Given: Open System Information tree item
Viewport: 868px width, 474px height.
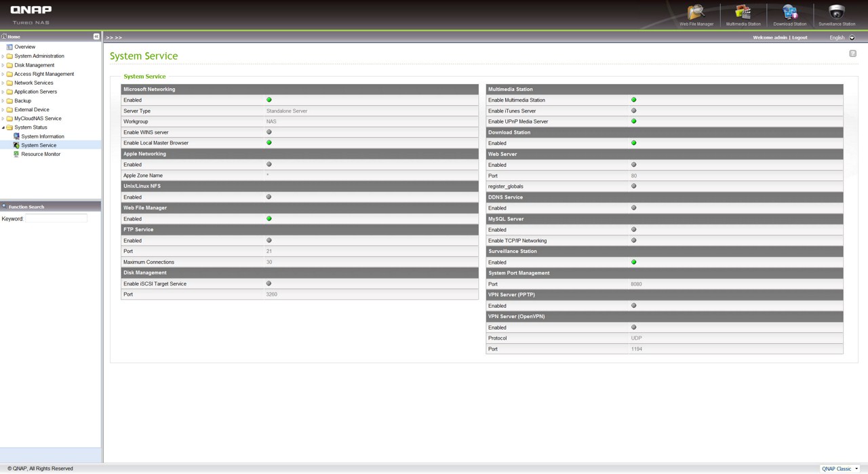Looking at the screenshot, I should [x=43, y=136].
